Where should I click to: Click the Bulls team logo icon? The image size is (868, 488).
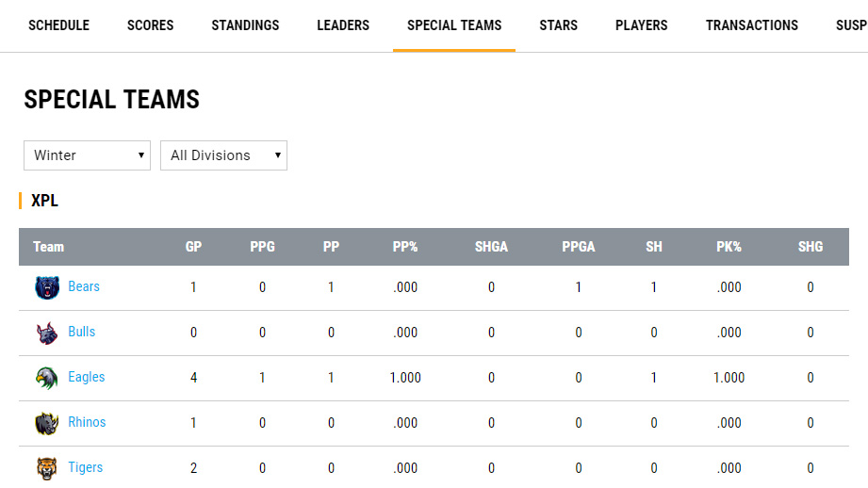tap(46, 333)
